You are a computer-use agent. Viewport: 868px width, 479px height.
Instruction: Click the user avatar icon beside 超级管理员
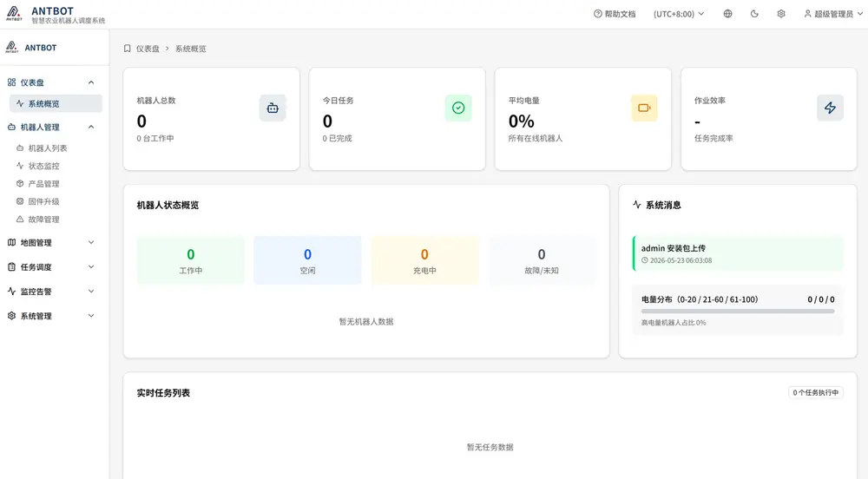click(x=807, y=14)
